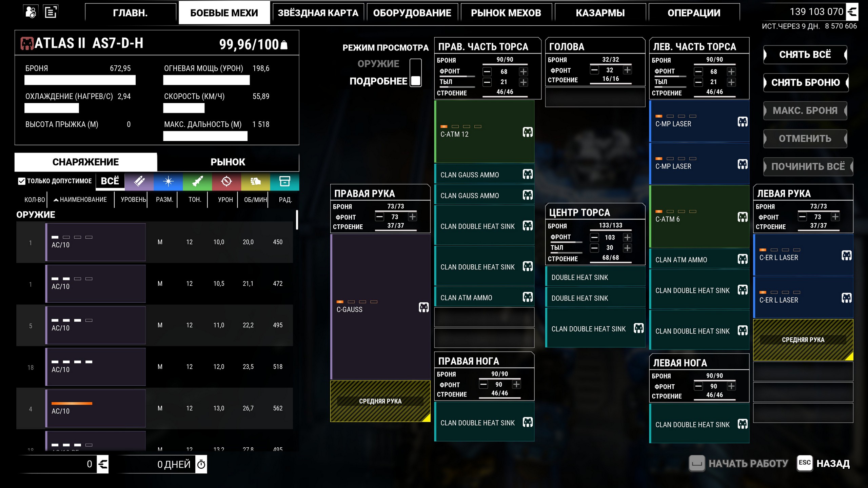This screenshot has height=488, width=868.
Task: Filter equipment by energy weapons icon
Action: [168, 181]
